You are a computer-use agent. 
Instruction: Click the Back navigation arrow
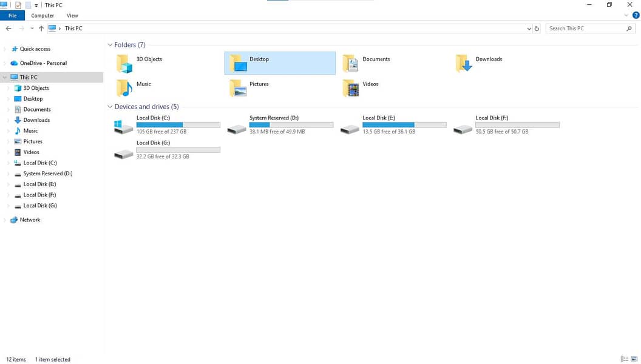point(8,28)
